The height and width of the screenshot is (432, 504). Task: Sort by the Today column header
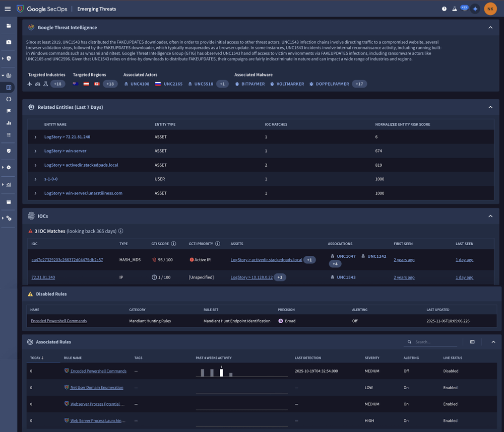pos(36,358)
